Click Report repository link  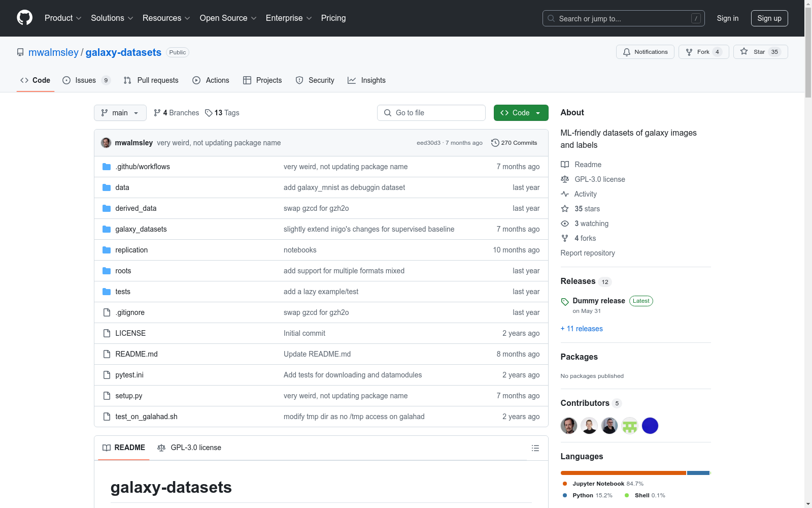pyautogui.click(x=588, y=253)
